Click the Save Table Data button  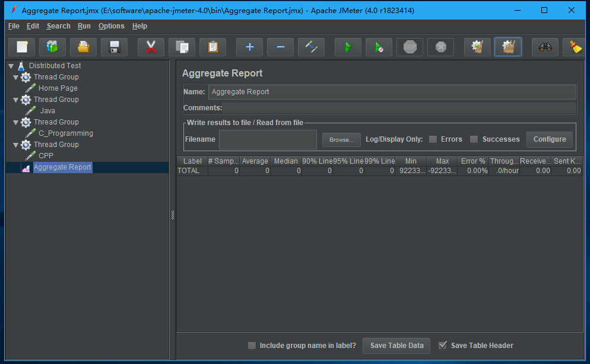pyautogui.click(x=396, y=346)
